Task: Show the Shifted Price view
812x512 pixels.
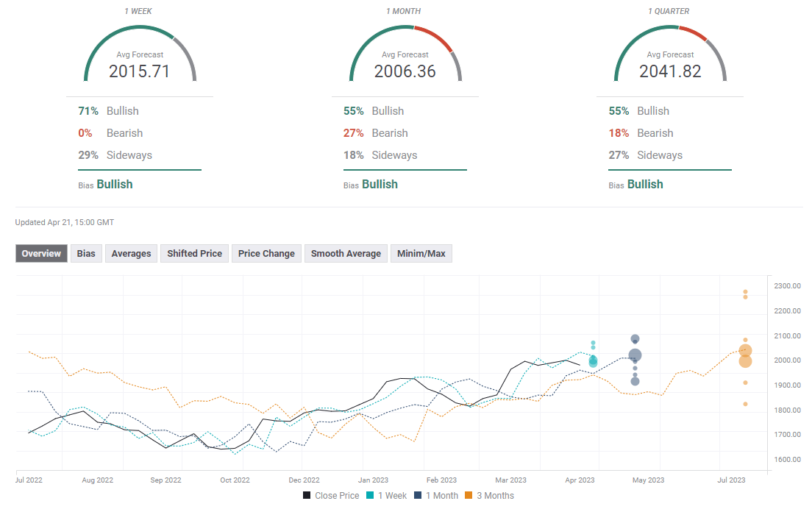Action: (x=194, y=254)
